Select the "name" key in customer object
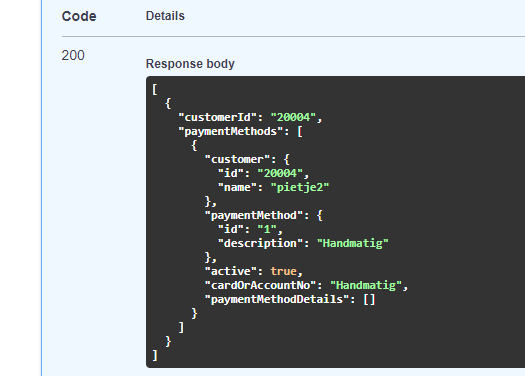The height and width of the screenshot is (376, 525). (x=237, y=187)
